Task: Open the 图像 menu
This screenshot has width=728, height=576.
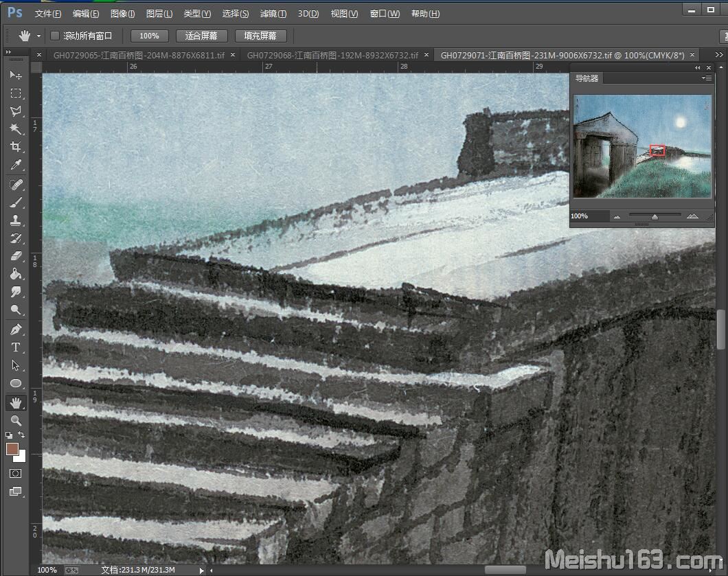Action: pos(122,14)
